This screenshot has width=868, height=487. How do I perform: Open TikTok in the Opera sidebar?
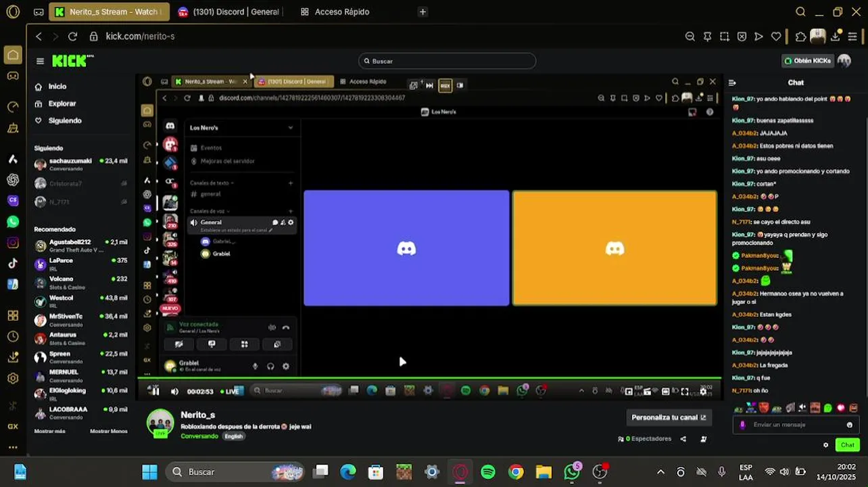click(13, 263)
